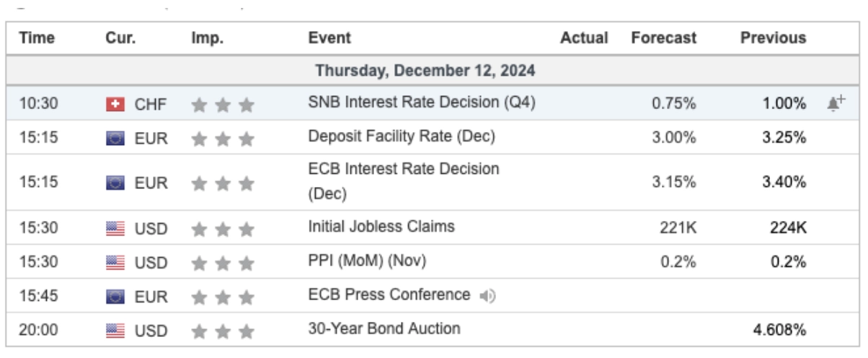The width and height of the screenshot is (868, 358).
Task: Open the PPI (MoM) (Nov) event
Action: coord(367,261)
